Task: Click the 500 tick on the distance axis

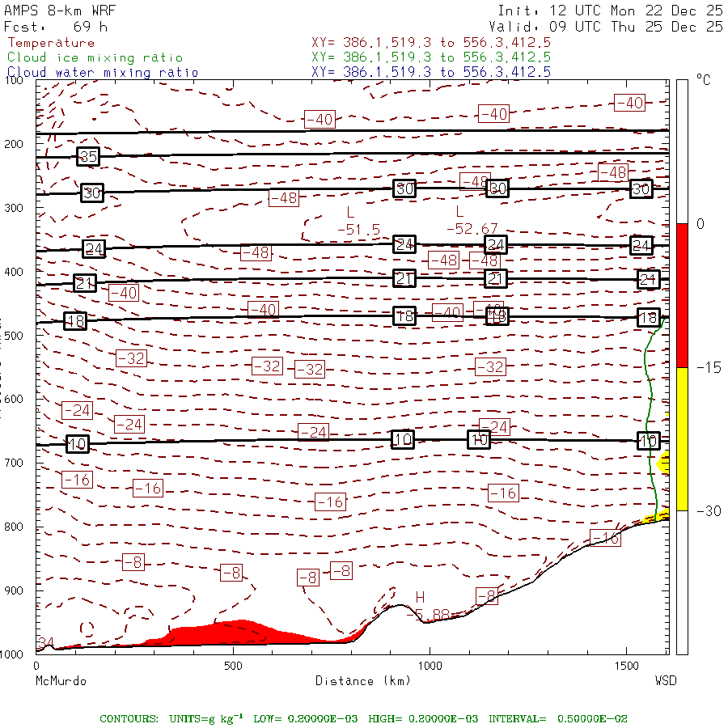Action: [x=233, y=666]
